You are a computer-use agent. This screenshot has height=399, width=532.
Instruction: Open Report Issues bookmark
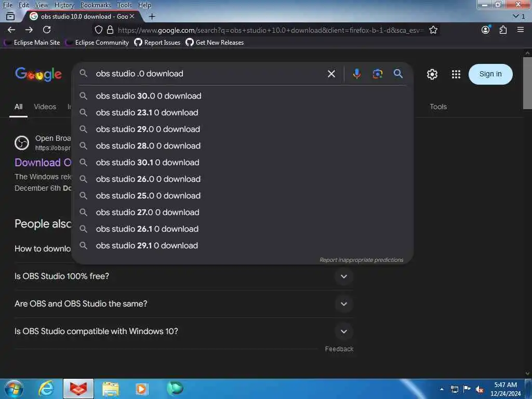(157, 43)
